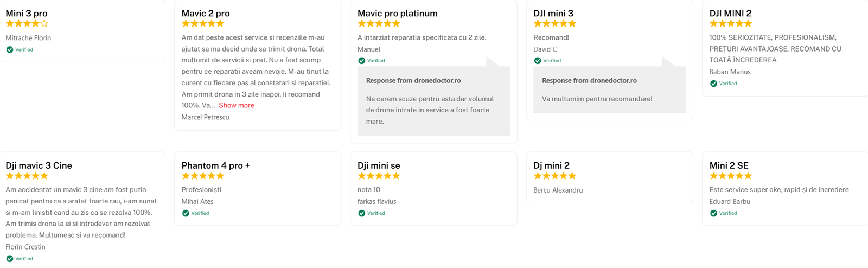The height and width of the screenshot is (268, 868).
Task: Expand Mavic 2 pro review with Show more
Action: (236, 105)
